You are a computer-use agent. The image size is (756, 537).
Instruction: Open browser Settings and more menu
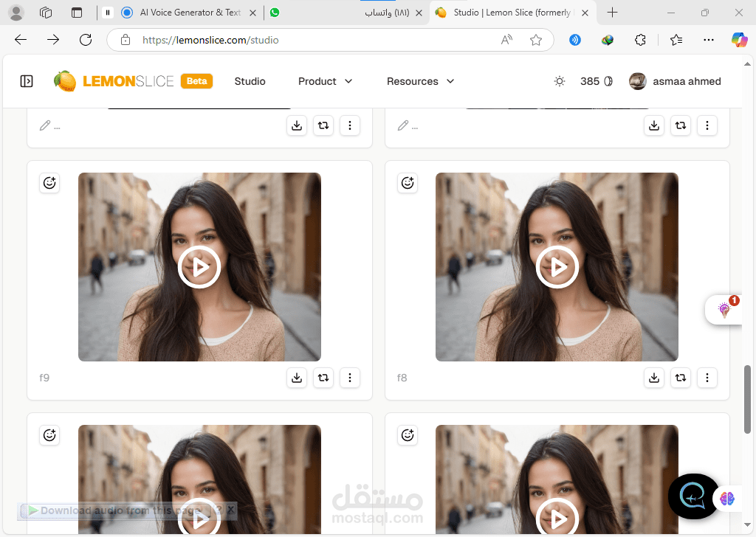pyautogui.click(x=708, y=40)
